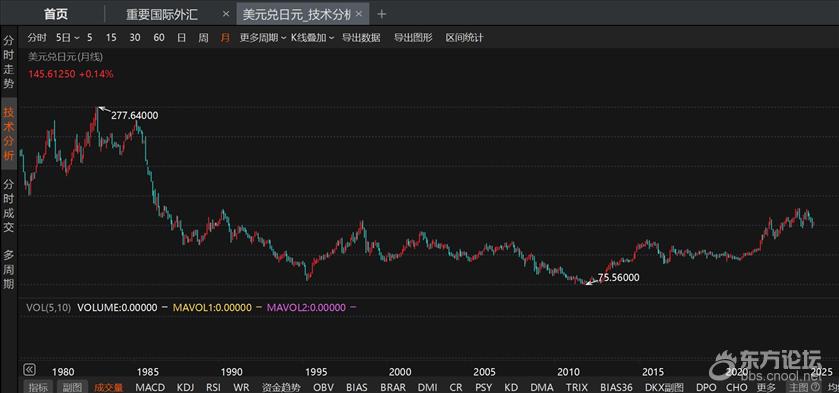
Task: Click the 277.64000 high price marker
Action: (134, 115)
